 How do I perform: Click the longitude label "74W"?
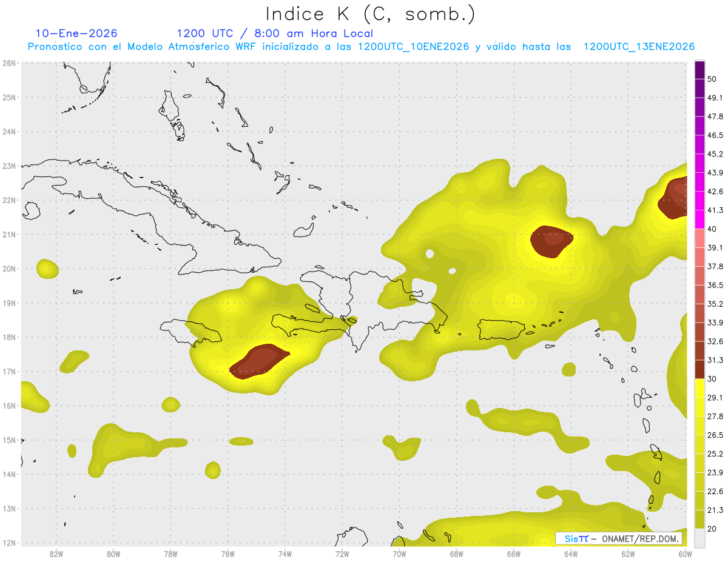tap(285, 554)
